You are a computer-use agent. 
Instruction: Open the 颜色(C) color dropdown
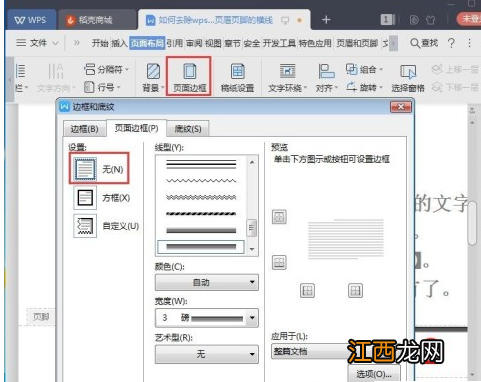207,282
